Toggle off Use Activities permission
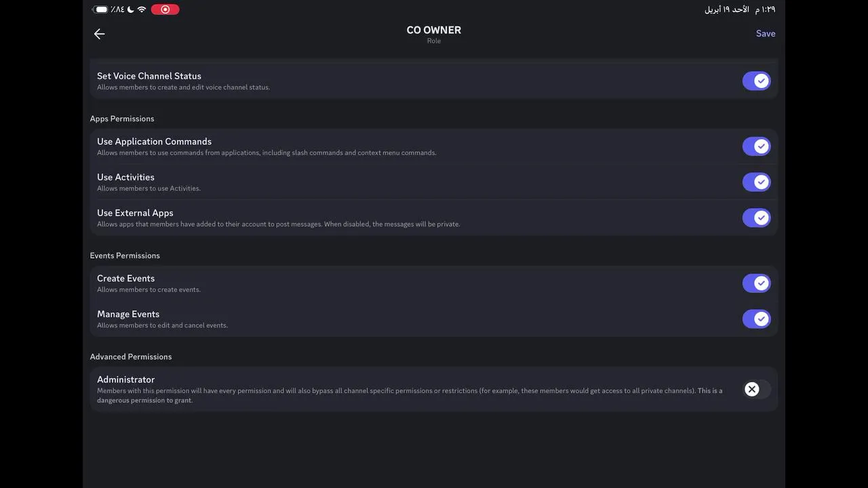Image resolution: width=868 pixels, height=488 pixels. pos(756,182)
